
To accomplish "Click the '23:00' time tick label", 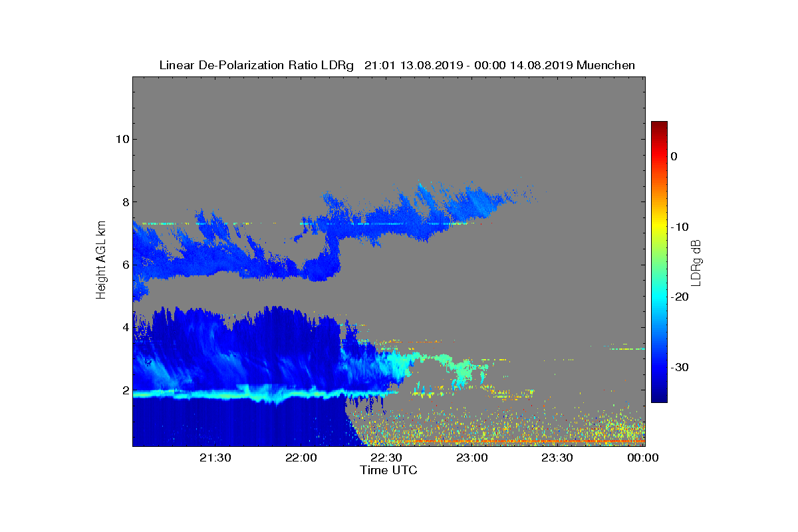I will [x=471, y=458].
